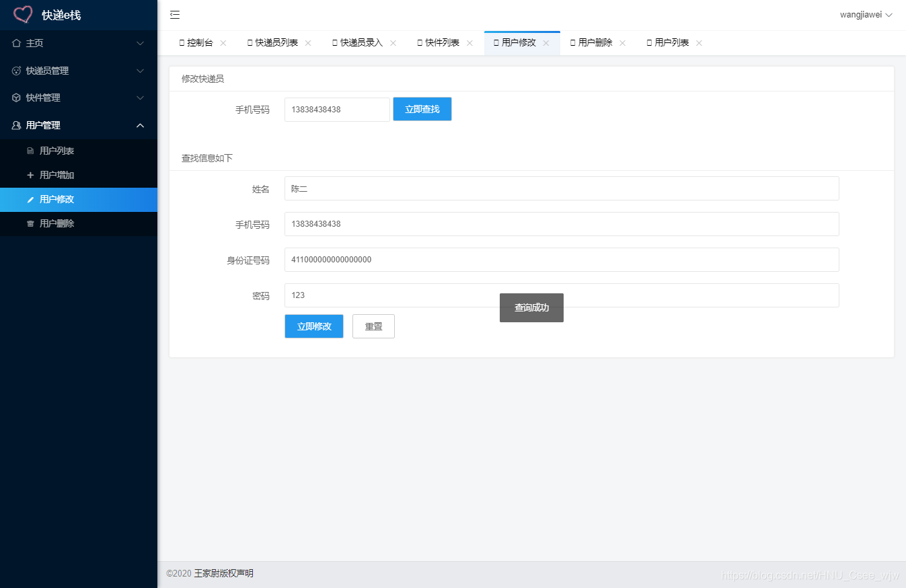Click the trash icon beside 用户删除

click(30, 224)
